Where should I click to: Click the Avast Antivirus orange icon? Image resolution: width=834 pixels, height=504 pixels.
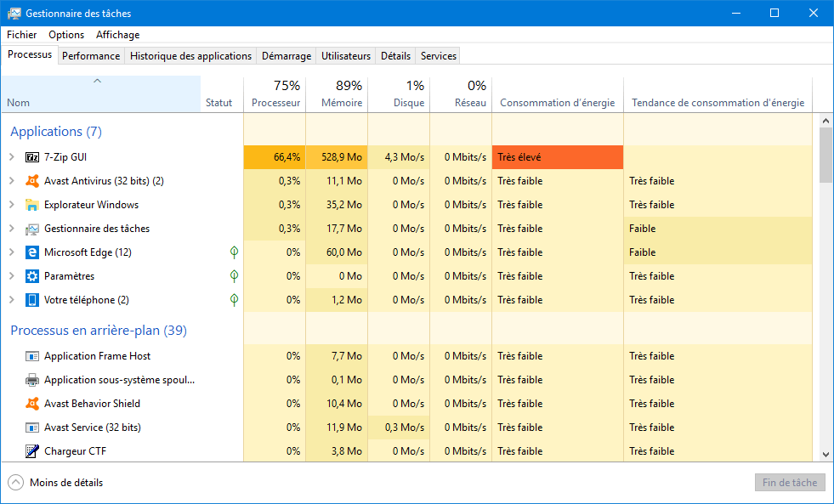tap(32, 181)
